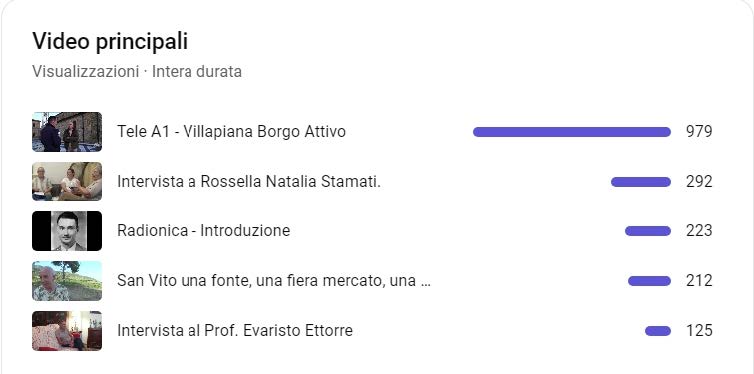754x374 pixels.
Task: Click the title Tele A1 - Villapiana Borgo Attivo
Action: coord(231,132)
